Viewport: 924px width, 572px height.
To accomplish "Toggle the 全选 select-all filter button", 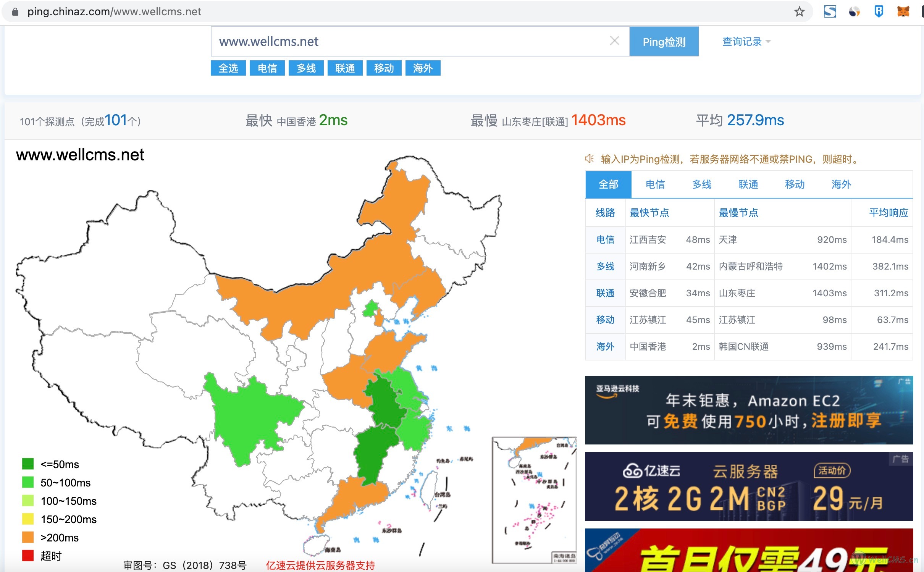I will 228,68.
